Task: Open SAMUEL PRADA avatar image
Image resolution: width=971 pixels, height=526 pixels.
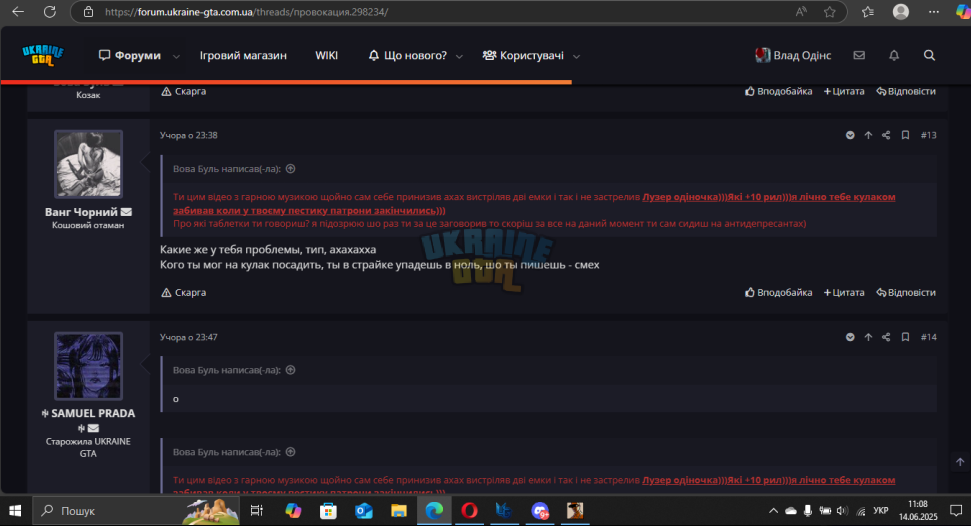Action: [88, 366]
